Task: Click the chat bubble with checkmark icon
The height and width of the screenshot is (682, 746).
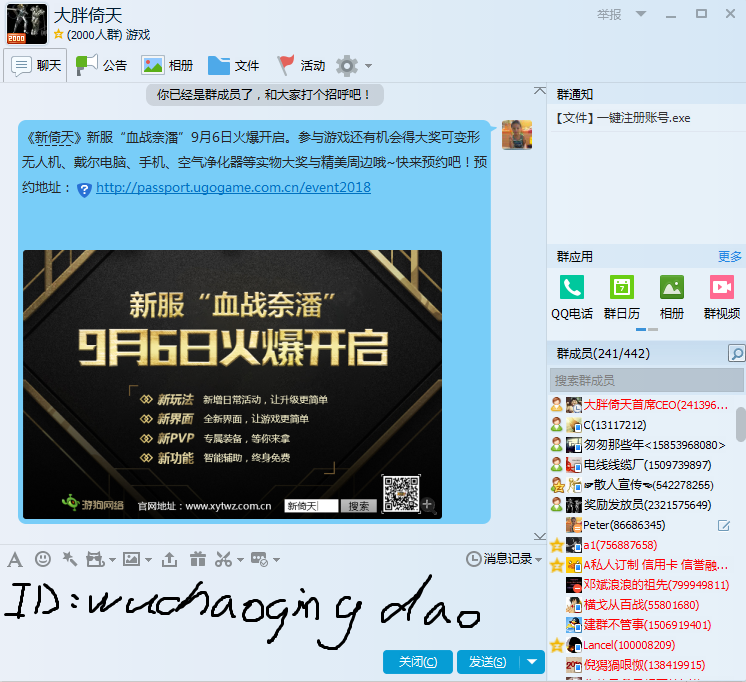Action: coord(260,559)
